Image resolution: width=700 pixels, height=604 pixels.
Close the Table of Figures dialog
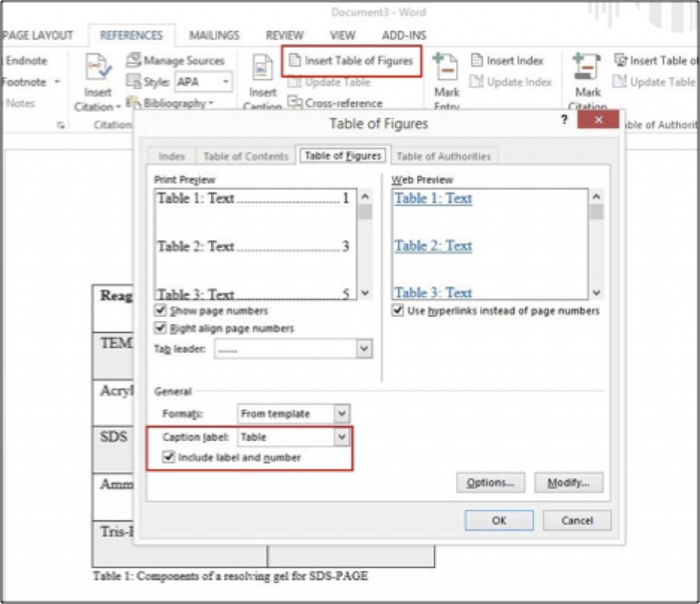tap(598, 120)
